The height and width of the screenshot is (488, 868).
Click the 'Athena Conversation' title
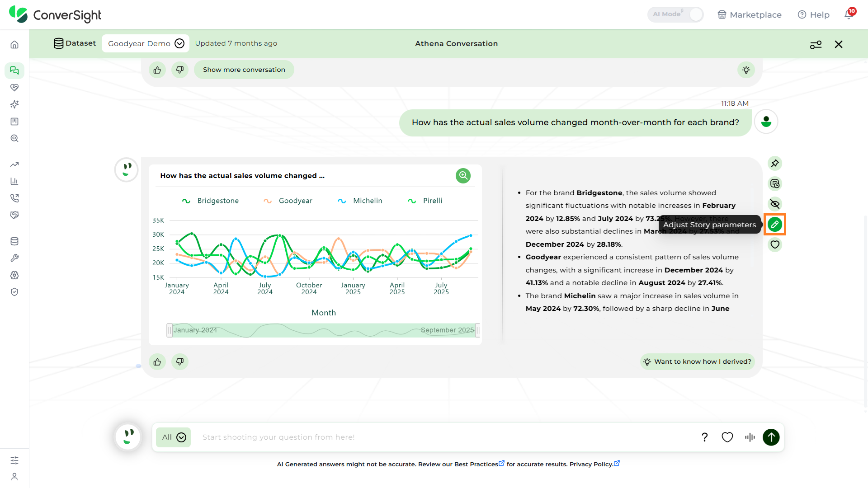(x=456, y=43)
